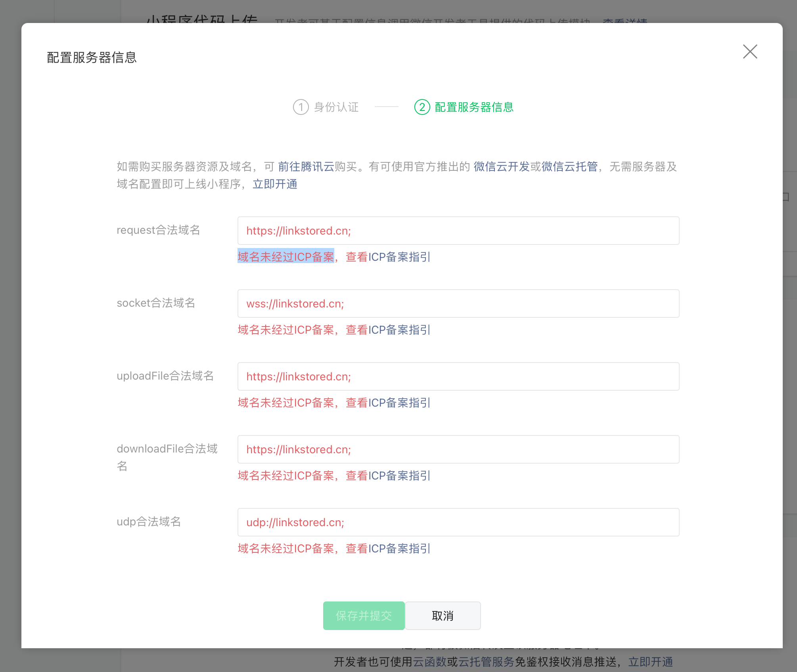
Task: Focus the downloadFile合法域名 input field
Action: click(x=458, y=449)
